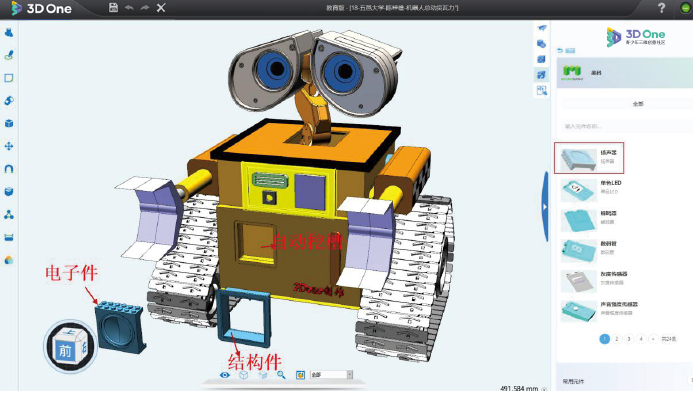Click the 3D One community logo
Viewport: 693px width, 393px height.
click(x=636, y=36)
